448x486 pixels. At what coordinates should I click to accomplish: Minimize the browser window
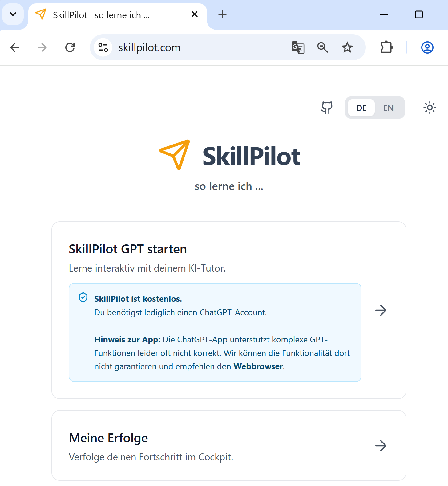(384, 14)
